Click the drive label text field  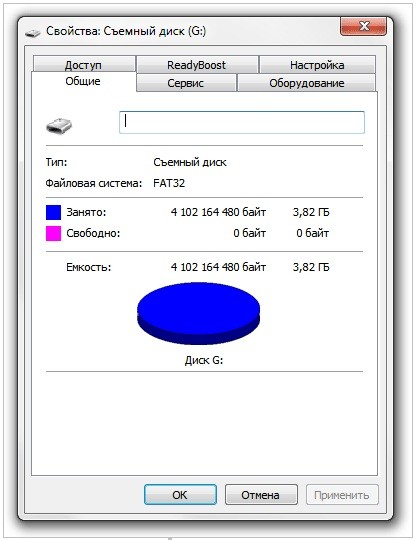[242, 122]
